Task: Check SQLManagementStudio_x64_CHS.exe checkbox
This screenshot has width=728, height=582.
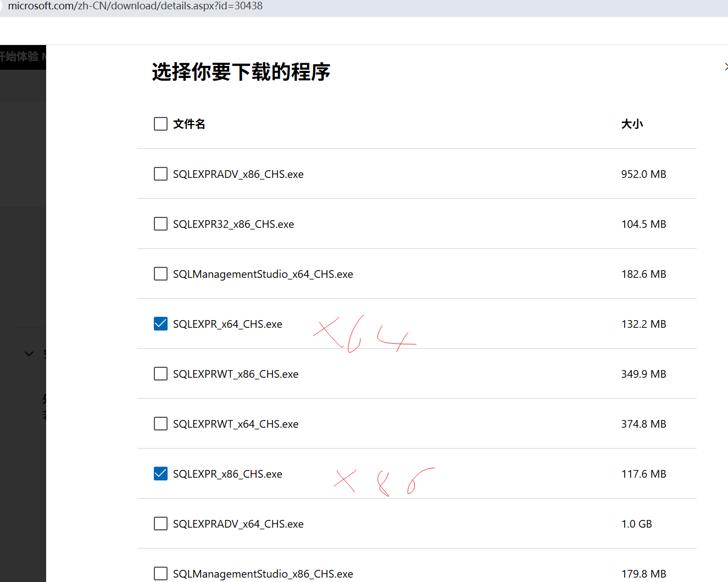Action: click(160, 273)
